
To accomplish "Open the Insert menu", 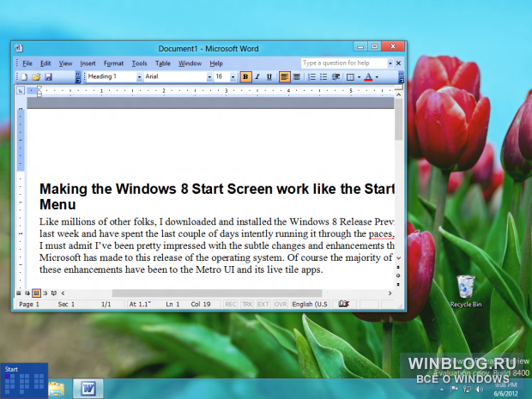I will 88,63.
